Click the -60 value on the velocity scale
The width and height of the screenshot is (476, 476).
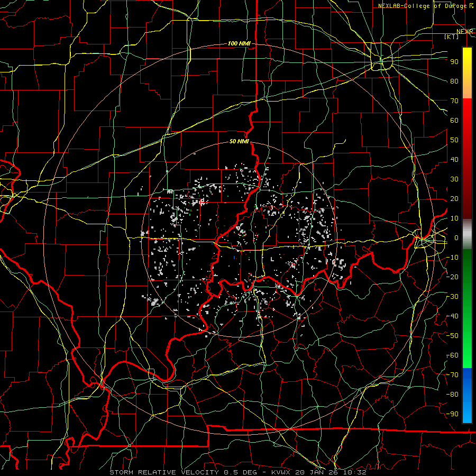pos(453,355)
